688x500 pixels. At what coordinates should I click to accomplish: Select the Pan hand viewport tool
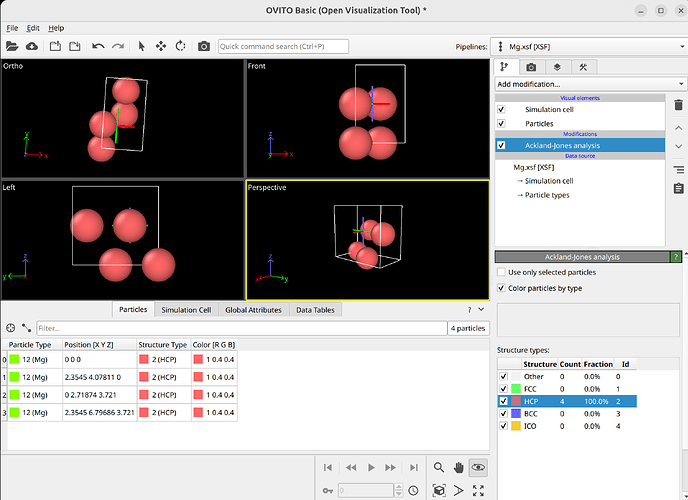coord(459,467)
